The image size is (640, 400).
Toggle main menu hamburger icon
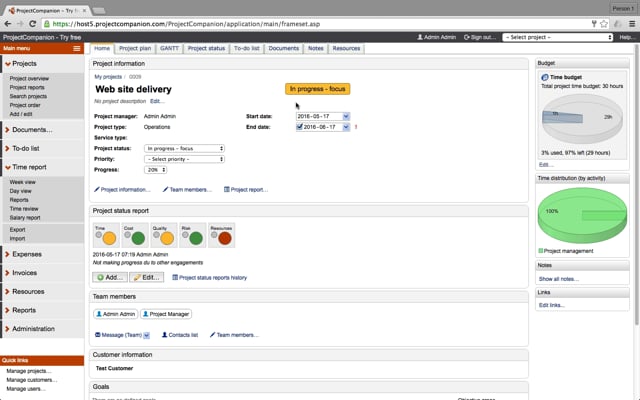[x=77, y=49]
